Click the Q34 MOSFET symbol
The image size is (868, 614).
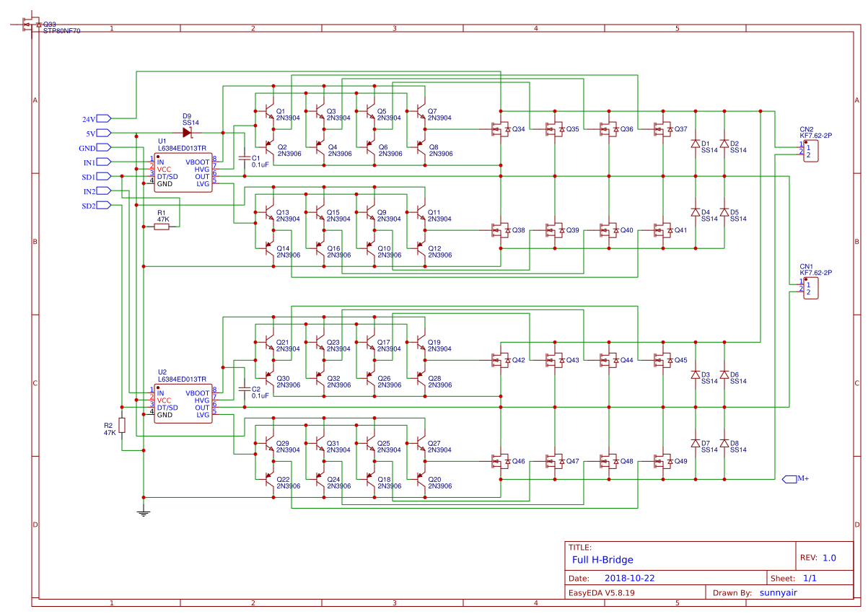(498, 129)
